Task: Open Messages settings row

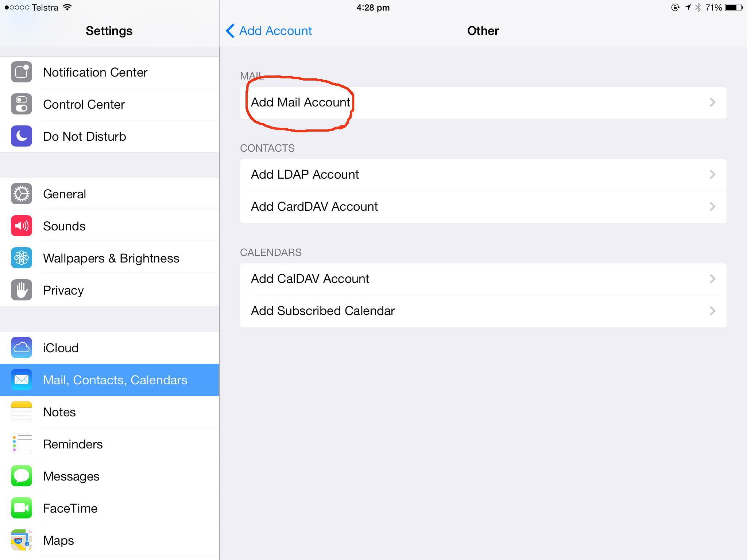Action: coord(109,476)
